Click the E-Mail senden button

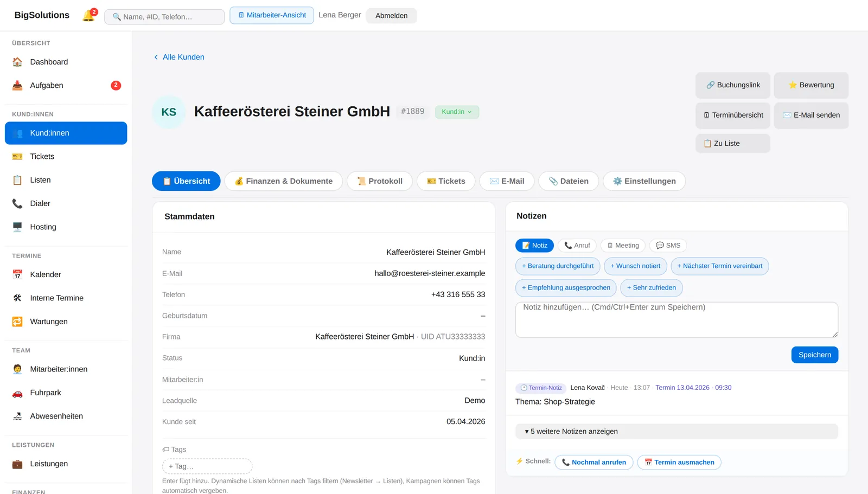point(811,115)
